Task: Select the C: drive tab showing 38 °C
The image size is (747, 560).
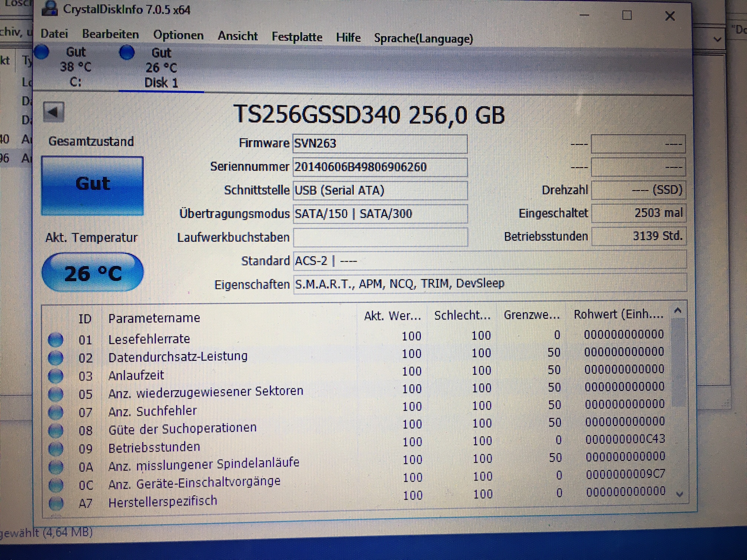Action: pyautogui.click(x=76, y=67)
